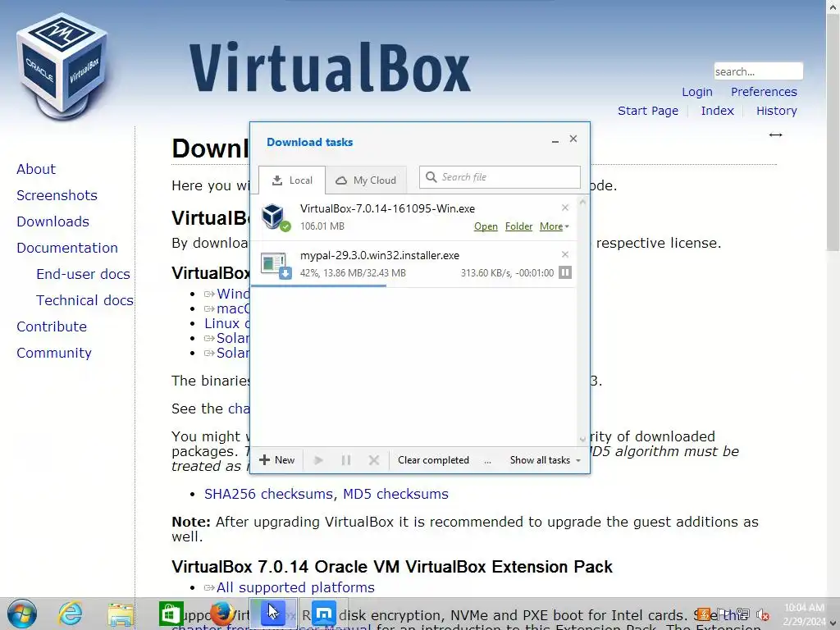Screen dimensions: 840x630
Task: Close the Download tasks dialog
Action: tap(573, 139)
